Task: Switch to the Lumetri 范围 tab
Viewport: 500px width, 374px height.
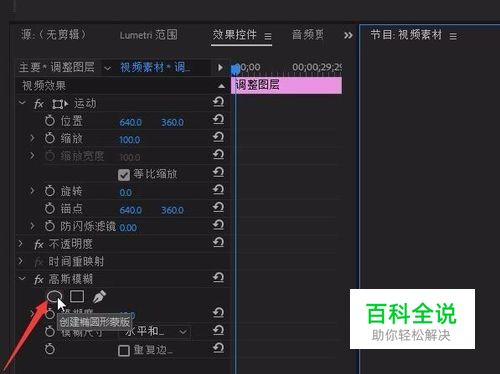Action: click(x=148, y=35)
